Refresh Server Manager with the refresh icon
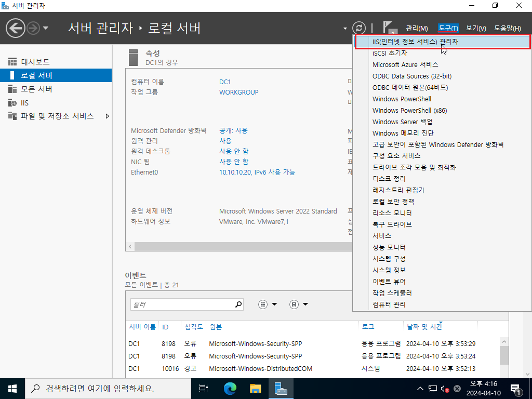 coord(359,28)
